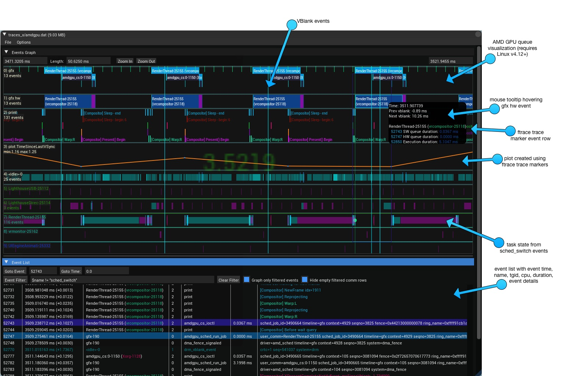This screenshot has width=588, height=376.
Task: Toggle Graph only filtered events checkbox
Action: coord(247,279)
